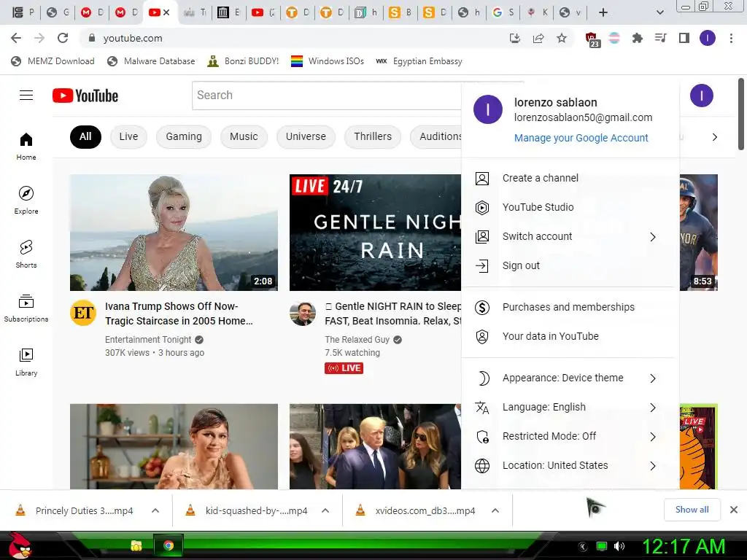Expand the Switch account submenu arrow
747x560 pixels.
pos(653,237)
